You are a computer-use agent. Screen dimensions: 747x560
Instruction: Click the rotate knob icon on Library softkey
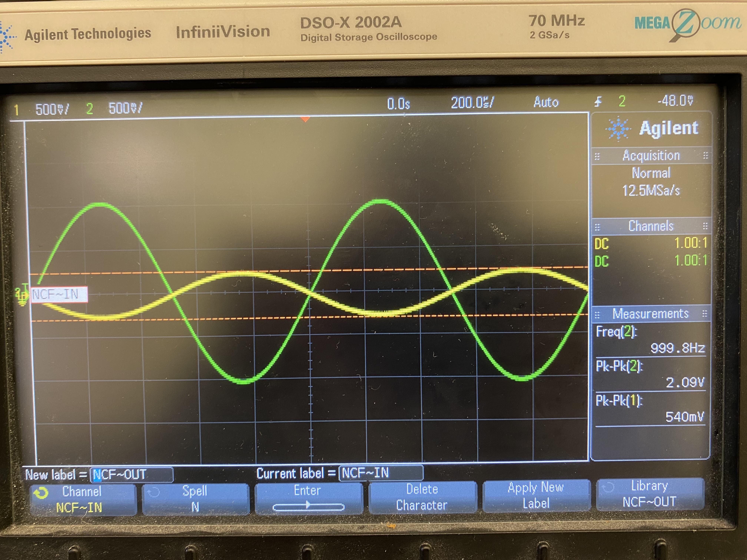pos(608,487)
